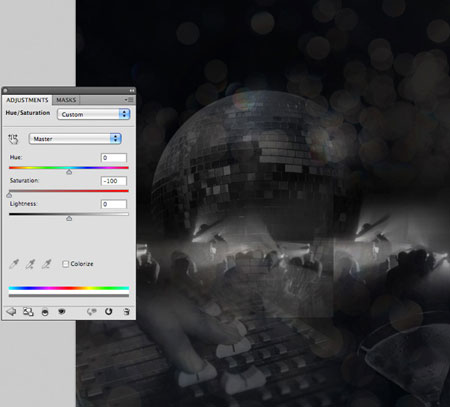Viewport: 450px width, 407px height.
Task: Open the Custom preset dropdown
Action: click(x=93, y=114)
